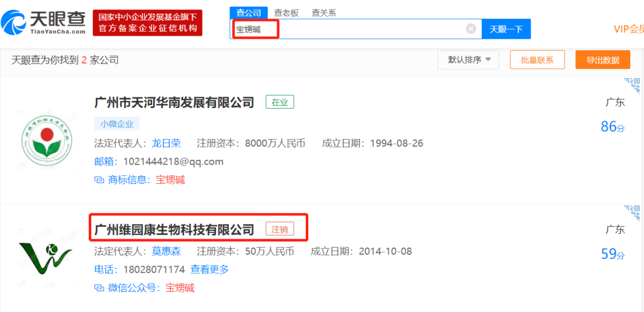Click link icon beside 微信公众号
644x312 pixels.
[99, 288]
